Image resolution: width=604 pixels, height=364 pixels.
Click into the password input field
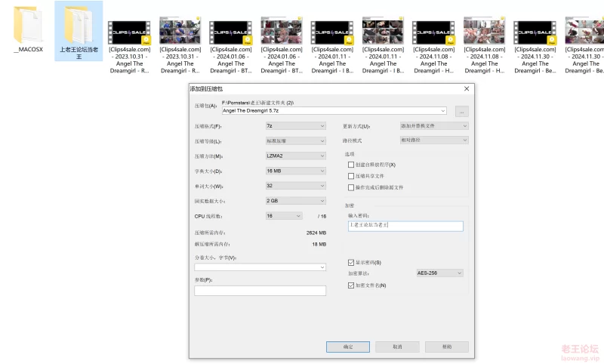coord(405,226)
